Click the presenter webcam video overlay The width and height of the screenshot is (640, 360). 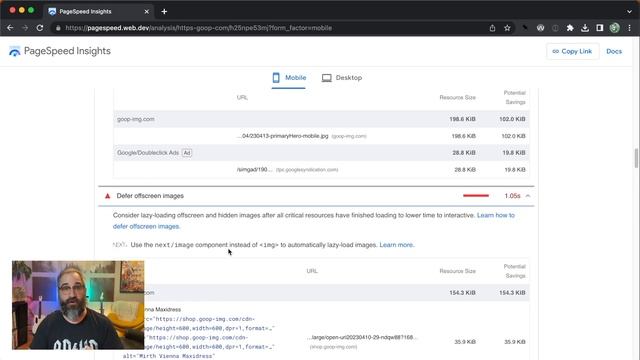78,305
